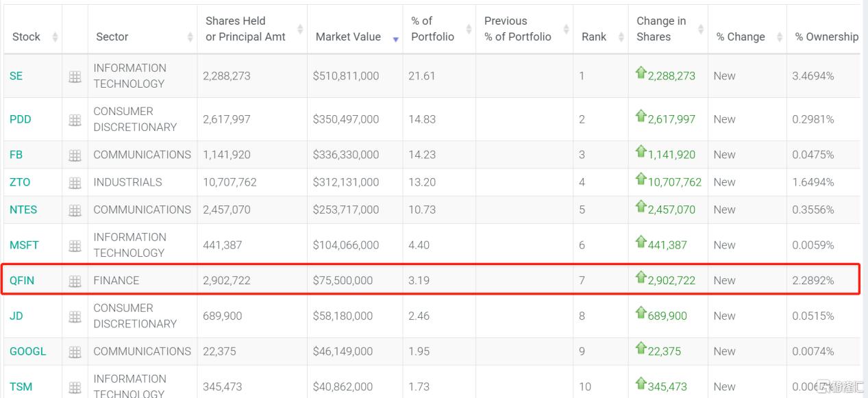Open the JD stock link
This screenshot has height=398, width=868.
coord(16,316)
